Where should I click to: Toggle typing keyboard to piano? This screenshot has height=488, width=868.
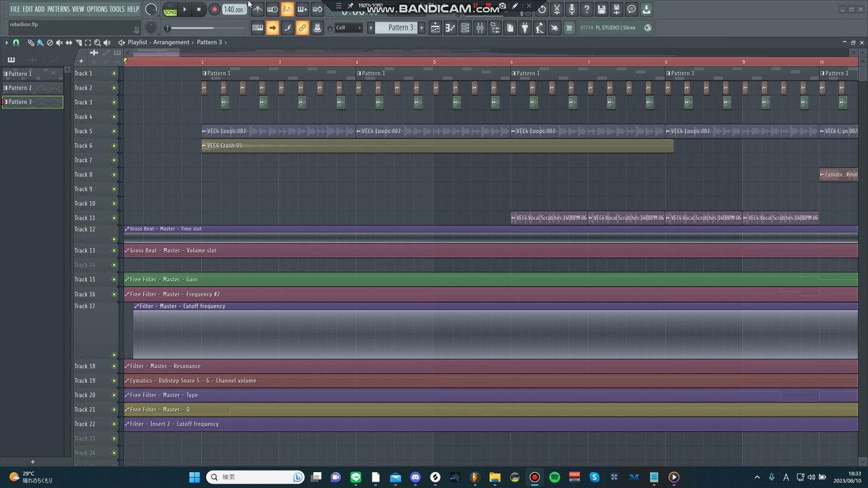(x=258, y=27)
